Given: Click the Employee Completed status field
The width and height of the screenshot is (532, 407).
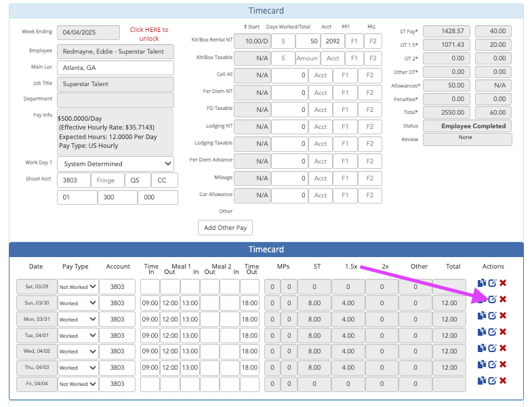Looking at the screenshot, I should tap(467, 126).
